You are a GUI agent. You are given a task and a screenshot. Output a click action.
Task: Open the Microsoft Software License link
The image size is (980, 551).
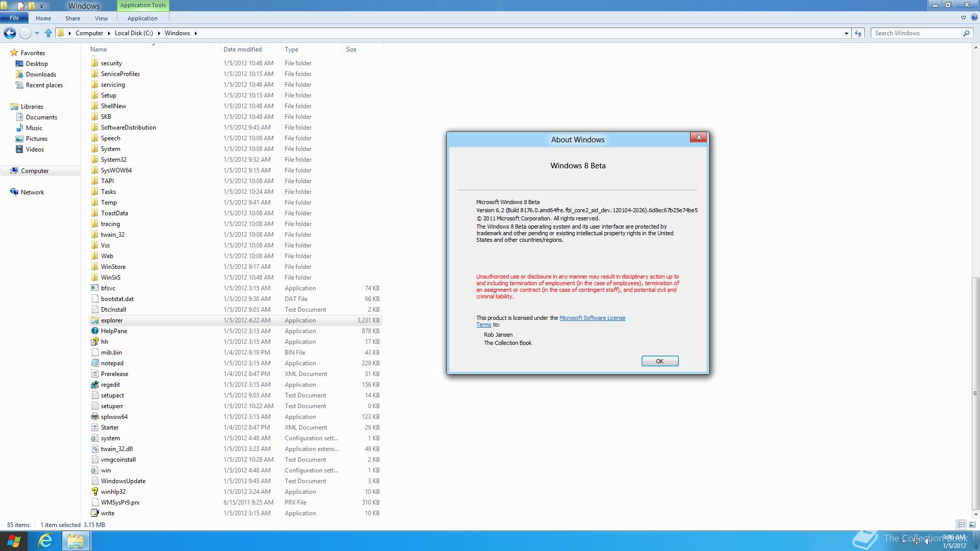coord(592,318)
